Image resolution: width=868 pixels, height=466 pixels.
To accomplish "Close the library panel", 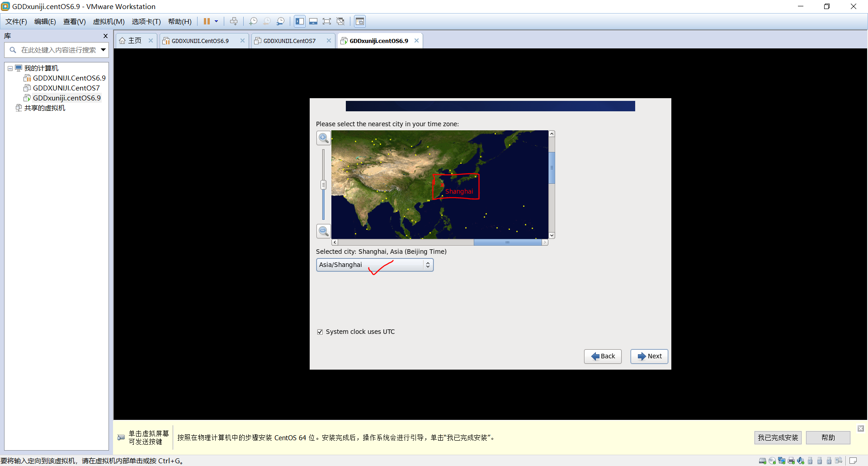I will [105, 36].
